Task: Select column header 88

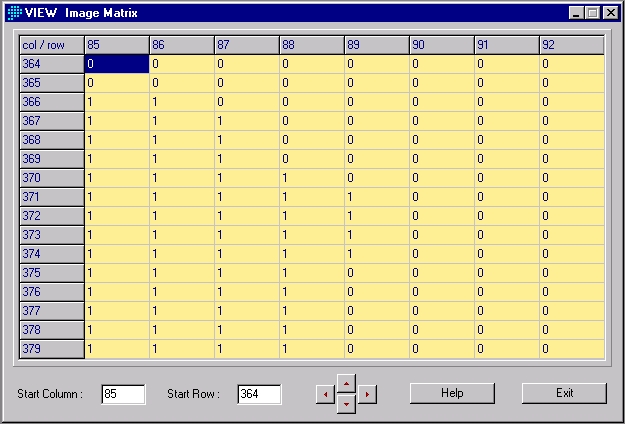Action: point(311,45)
